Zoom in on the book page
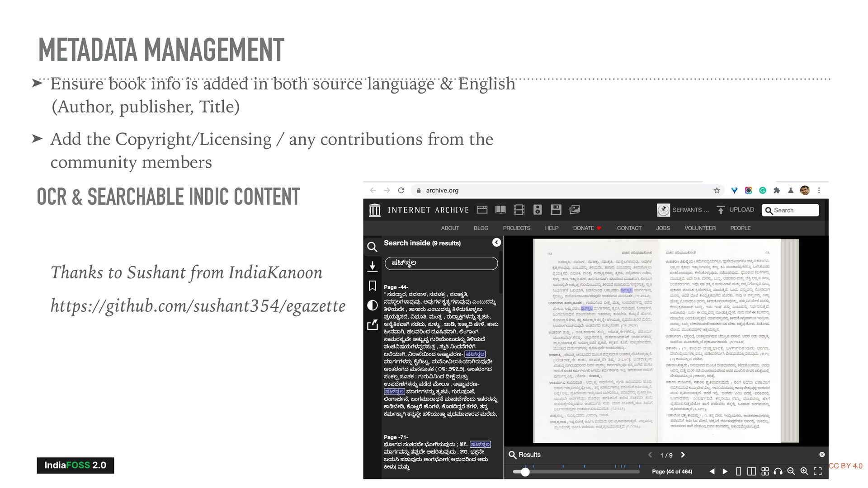Screen dimensions: 868x488 (804, 471)
